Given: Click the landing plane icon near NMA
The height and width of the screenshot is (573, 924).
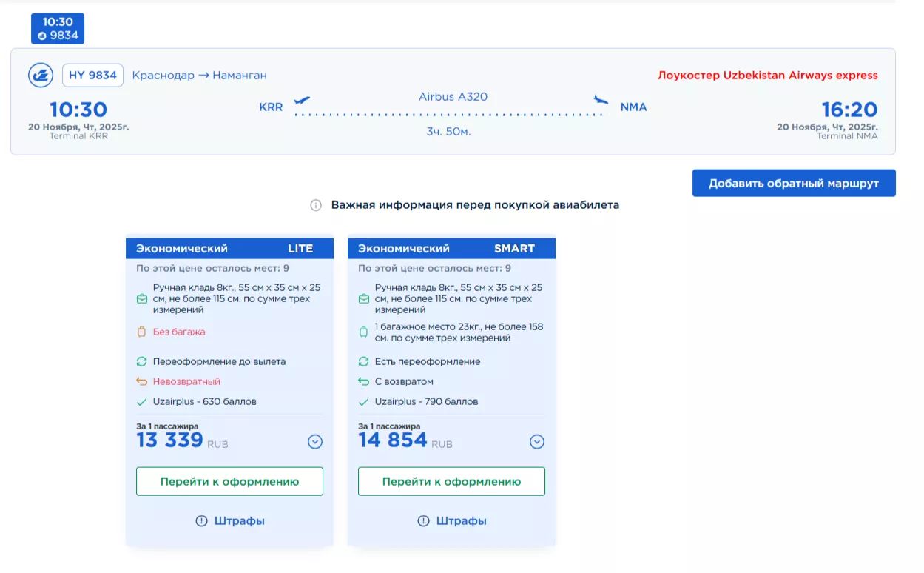Looking at the screenshot, I should 601,100.
